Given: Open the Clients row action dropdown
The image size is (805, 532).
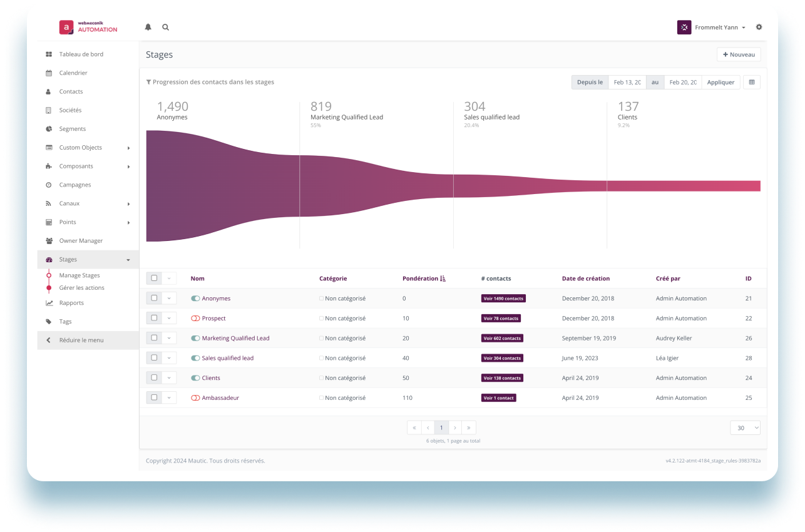Looking at the screenshot, I should coord(169,378).
